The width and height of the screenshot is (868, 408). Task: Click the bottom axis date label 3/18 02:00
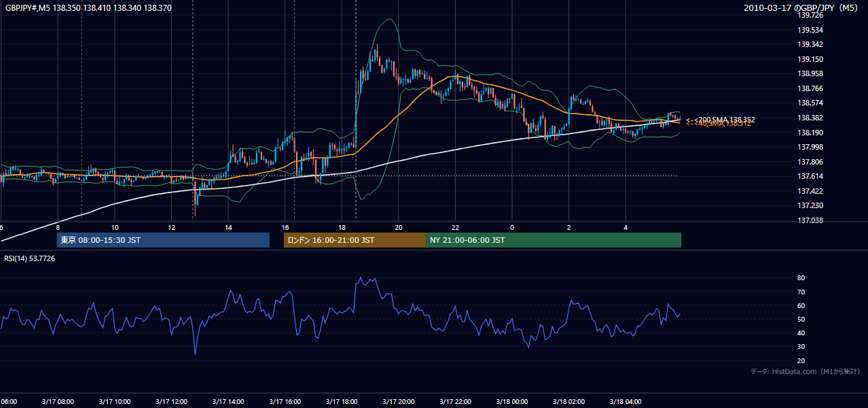pyautogui.click(x=568, y=402)
